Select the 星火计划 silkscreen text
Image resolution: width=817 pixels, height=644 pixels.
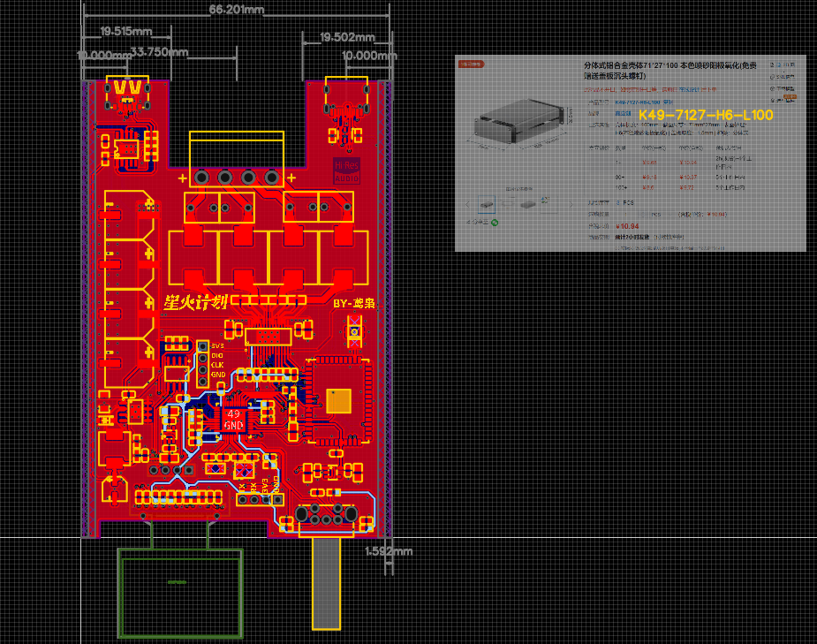tap(195, 301)
